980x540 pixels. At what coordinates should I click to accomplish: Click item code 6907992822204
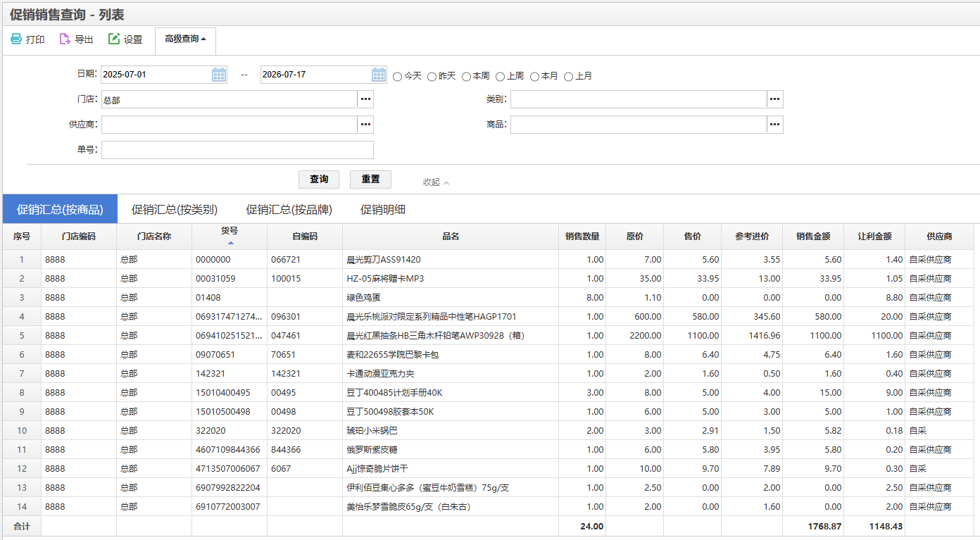[227, 488]
